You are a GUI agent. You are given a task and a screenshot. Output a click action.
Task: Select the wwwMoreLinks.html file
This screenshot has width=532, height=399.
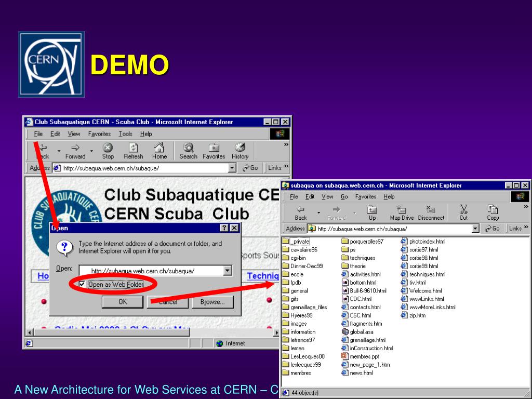(428, 307)
